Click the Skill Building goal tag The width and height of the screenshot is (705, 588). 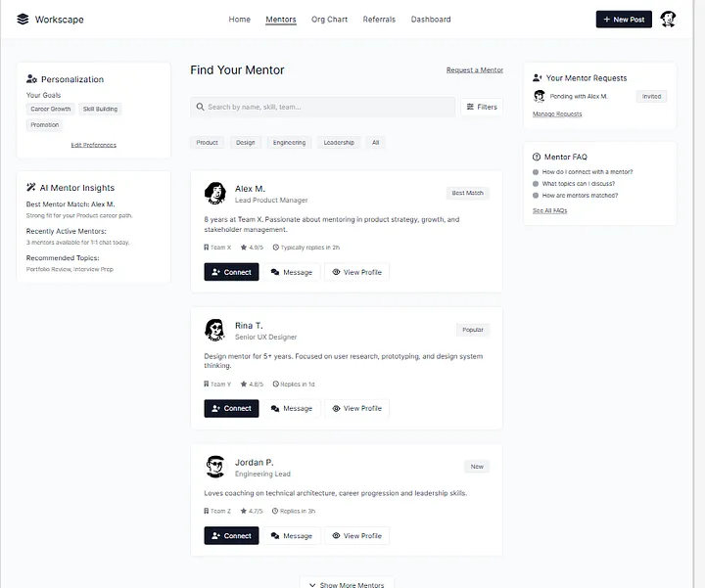click(100, 109)
